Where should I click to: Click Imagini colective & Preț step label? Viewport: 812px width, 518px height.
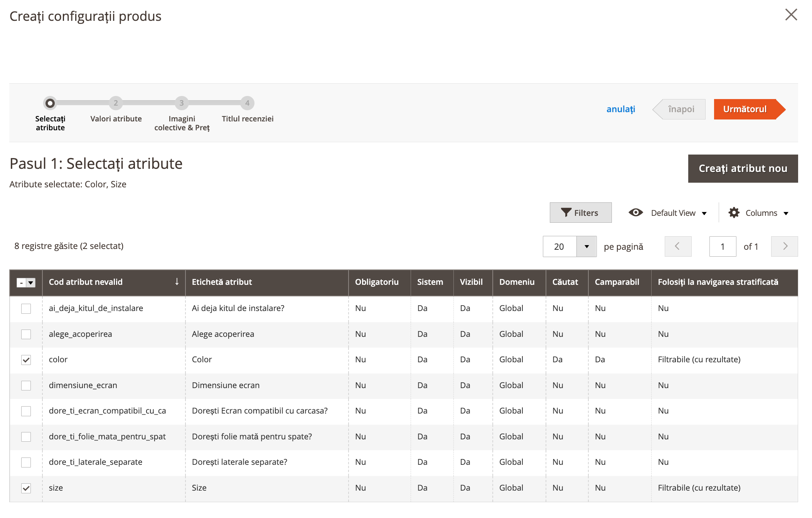[x=182, y=123]
